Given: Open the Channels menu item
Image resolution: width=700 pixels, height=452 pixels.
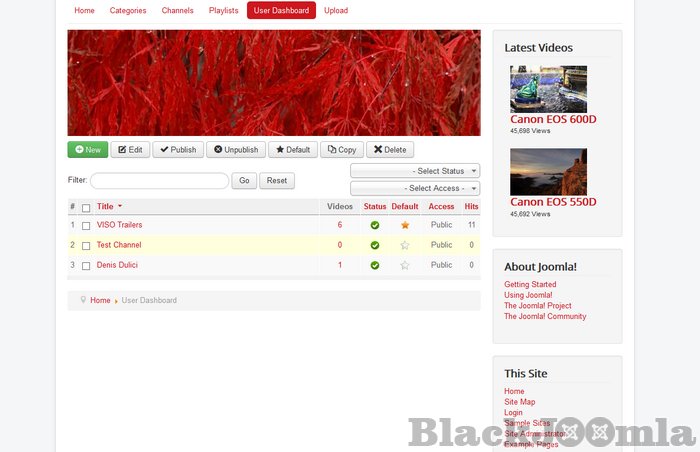Looking at the screenshot, I should coord(177,11).
